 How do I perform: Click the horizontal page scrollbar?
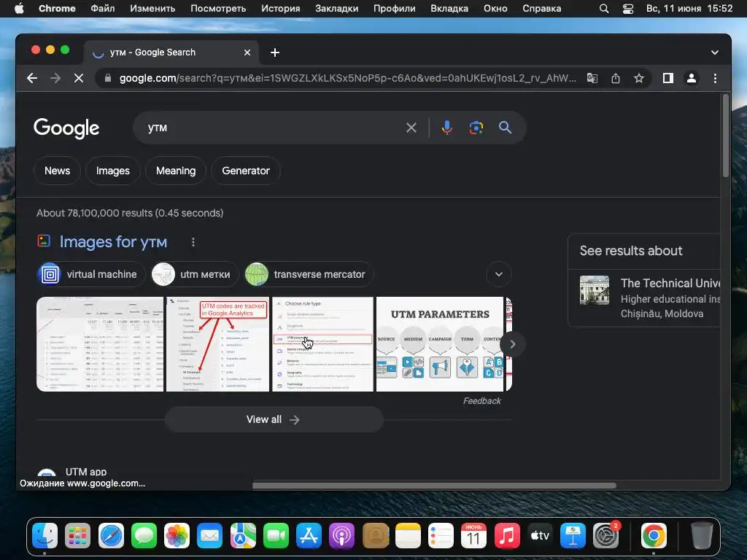[434, 486]
